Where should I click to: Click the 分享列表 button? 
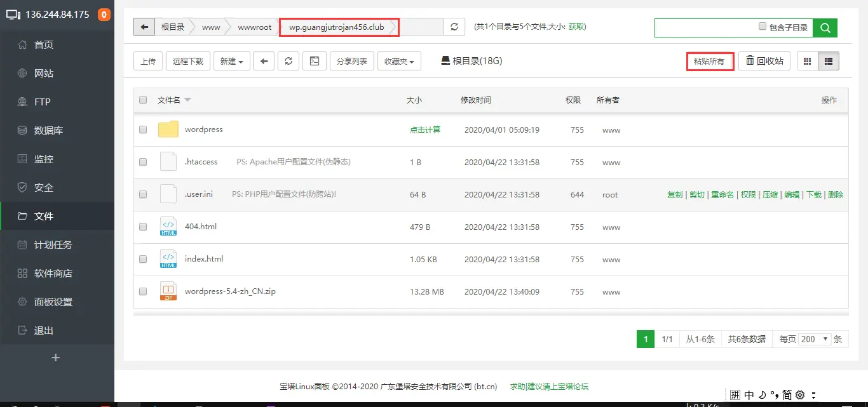351,61
